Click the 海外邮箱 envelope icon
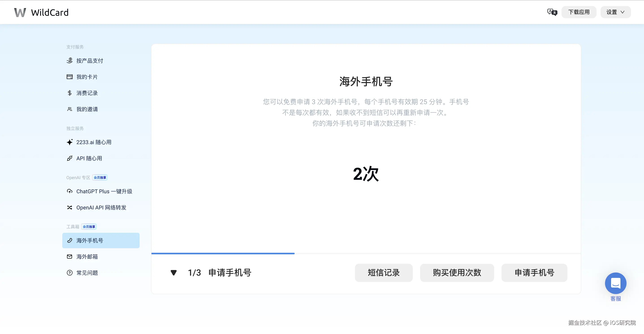Image resolution: width=644 pixels, height=334 pixels. 70,256
